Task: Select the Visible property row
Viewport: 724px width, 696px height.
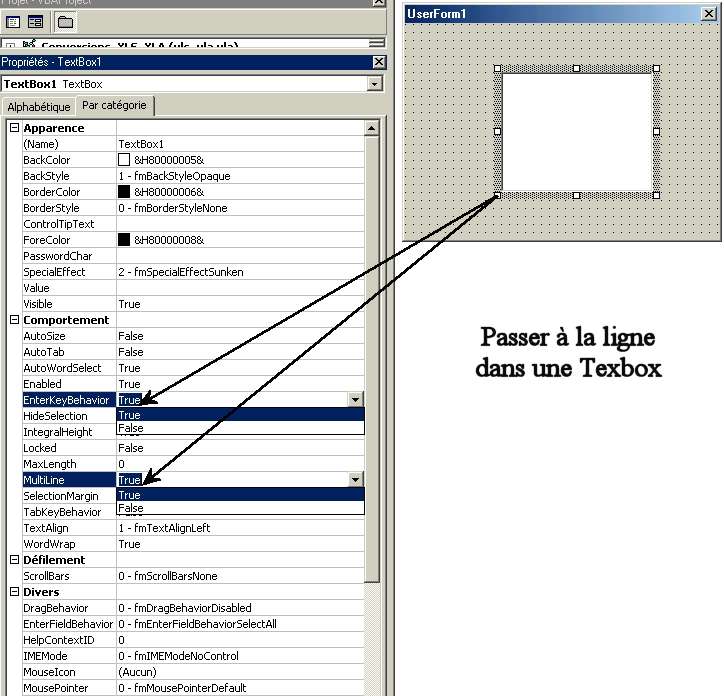Action: tap(193, 303)
